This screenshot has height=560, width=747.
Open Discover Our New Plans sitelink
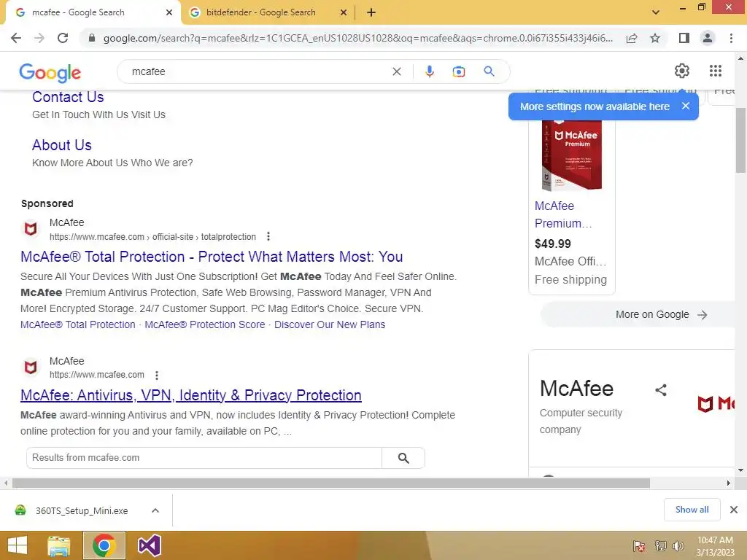click(x=330, y=324)
